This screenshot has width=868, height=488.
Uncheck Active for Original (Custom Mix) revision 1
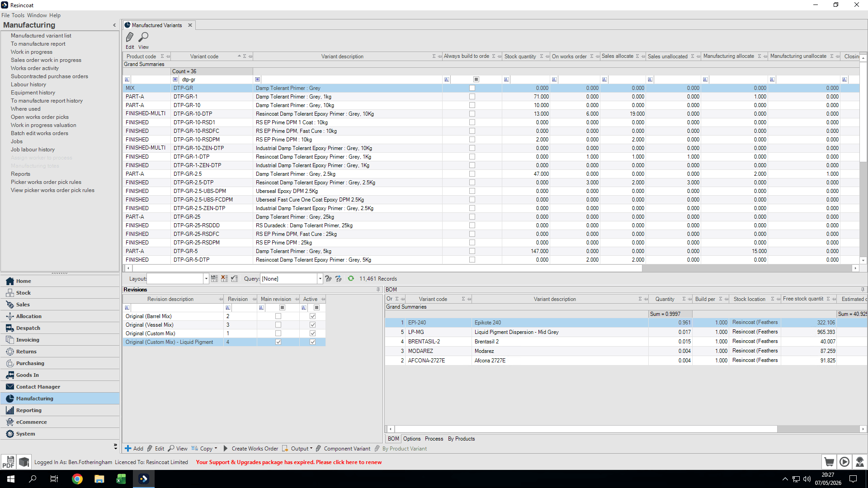(312, 333)
